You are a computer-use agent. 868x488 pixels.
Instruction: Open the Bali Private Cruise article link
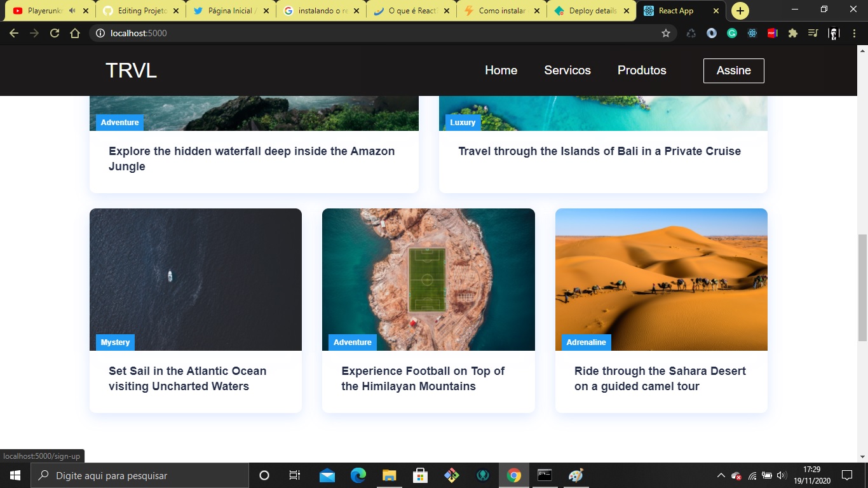[x=599, y=151]
